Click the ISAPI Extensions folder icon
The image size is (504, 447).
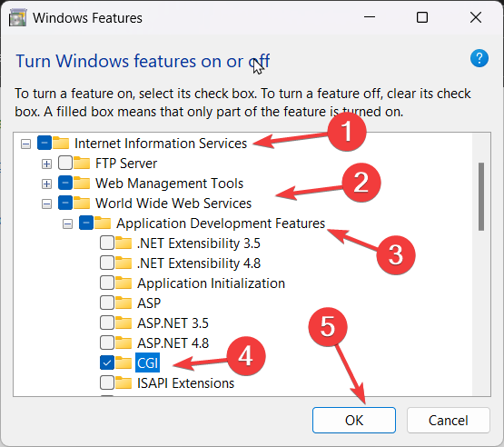[124, 382]
